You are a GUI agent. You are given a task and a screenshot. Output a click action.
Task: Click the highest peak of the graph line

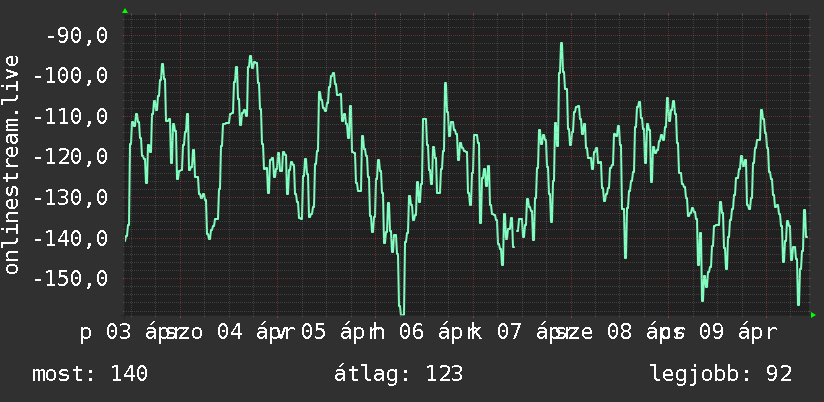561,44
